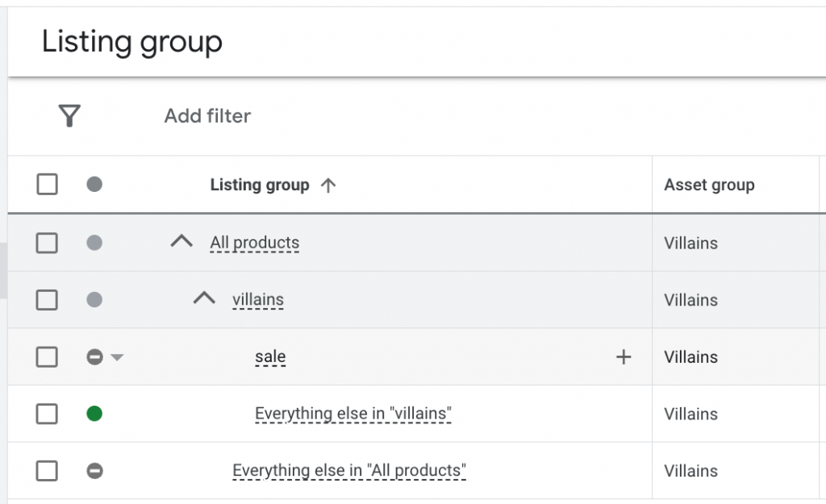Viewport: 826px width, 504px height.
Task: Click Villains cell for Everything else in "All products"
Action: [690, 471]
